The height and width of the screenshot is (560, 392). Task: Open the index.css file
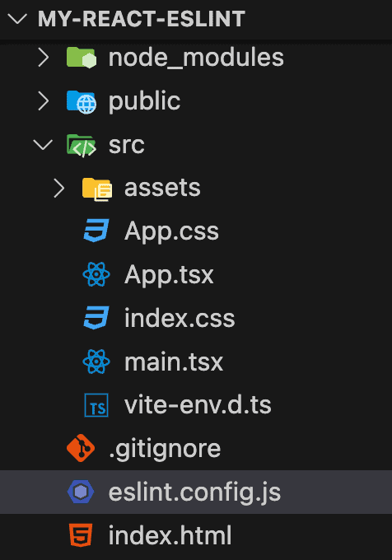[180, 318]
